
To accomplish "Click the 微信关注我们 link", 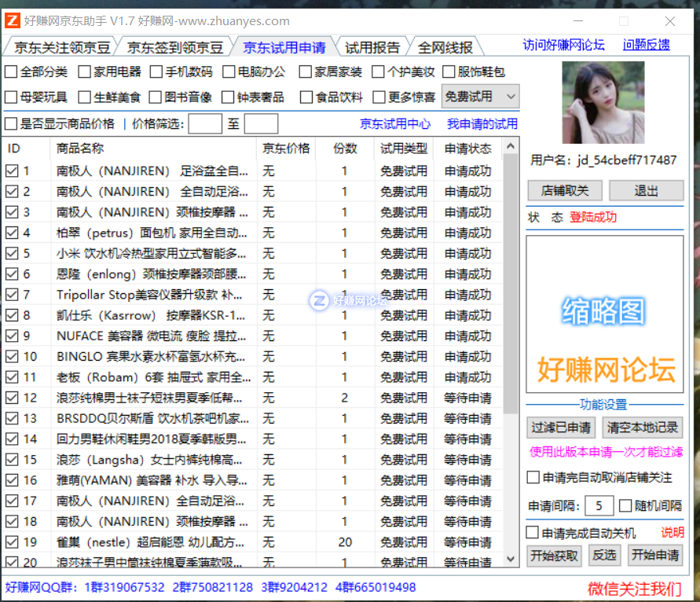I will (x=634, y=589).
